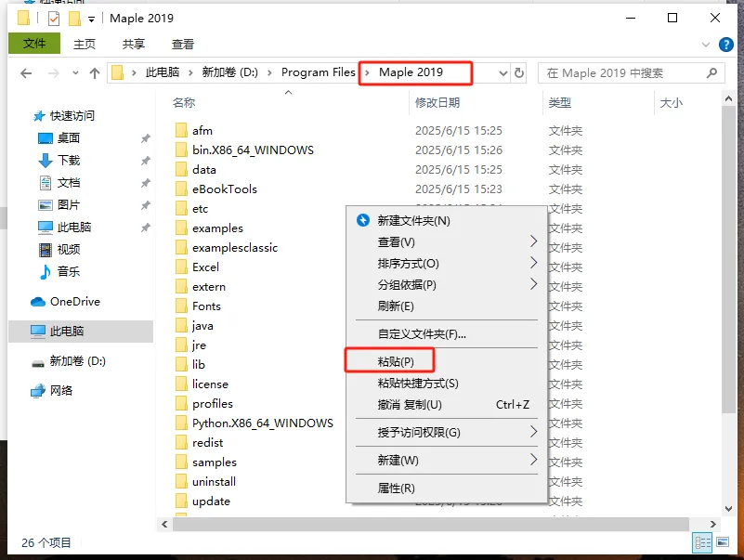Click the vertical scrollbar down arrow
The image size is (744, 560).
tap(728, 509)
